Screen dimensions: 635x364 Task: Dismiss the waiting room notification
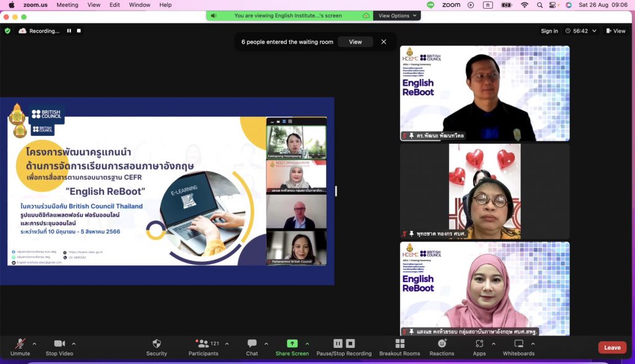(x=383, y=42)
